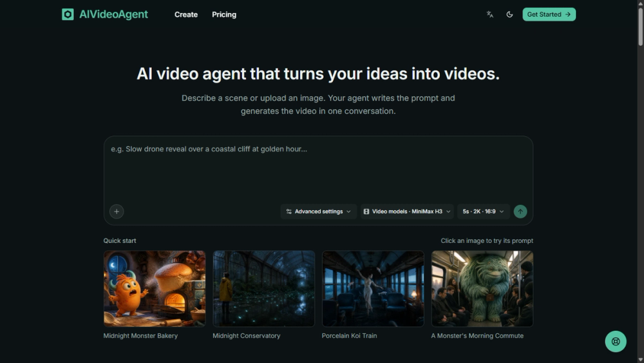This screenshot has height=363, width=644.
Task: Select the Midnight Conservatory thumbnail
Action: coord(263,289)
